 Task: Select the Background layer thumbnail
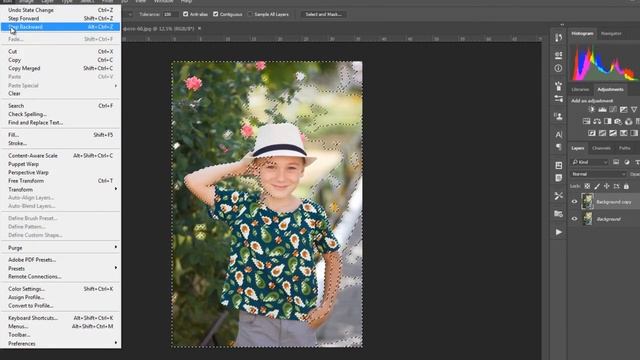pyautogui.click(x=587, y=219)
